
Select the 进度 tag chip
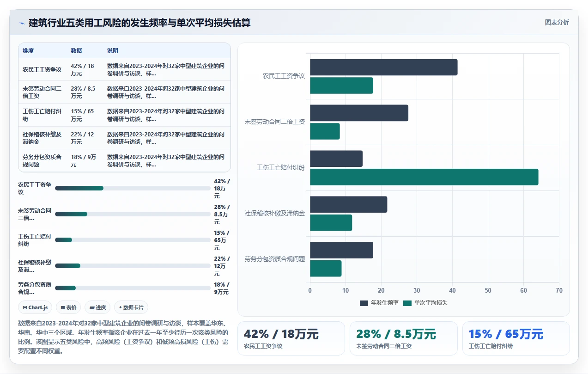(x=97, y=307)
